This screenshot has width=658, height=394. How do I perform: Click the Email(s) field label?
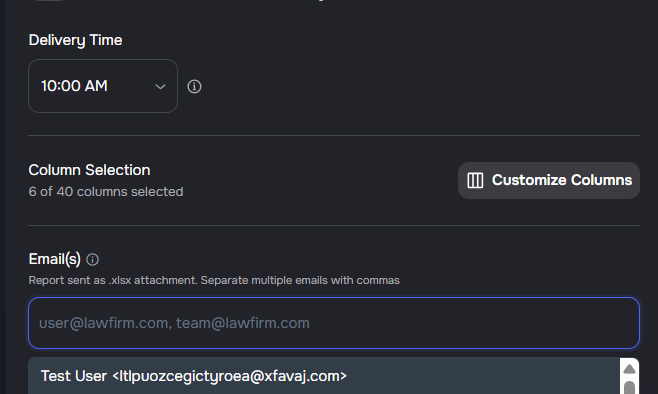click(x=55, y=259)
